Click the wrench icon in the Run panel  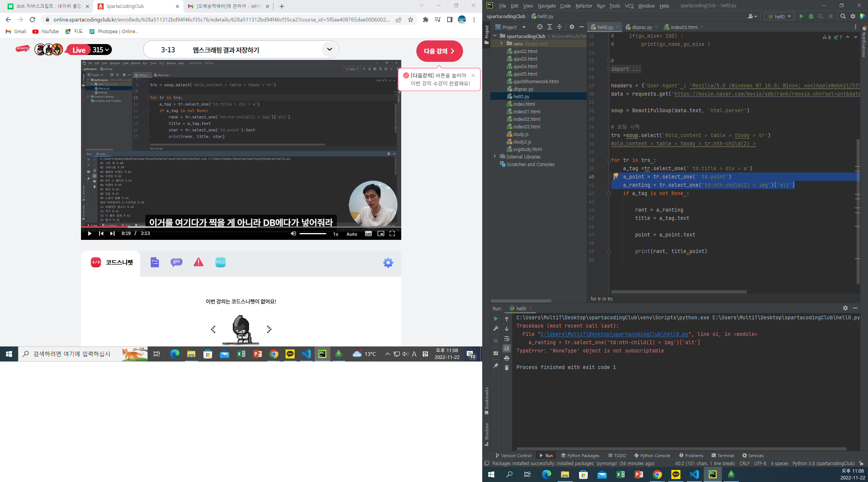[496, 329]
